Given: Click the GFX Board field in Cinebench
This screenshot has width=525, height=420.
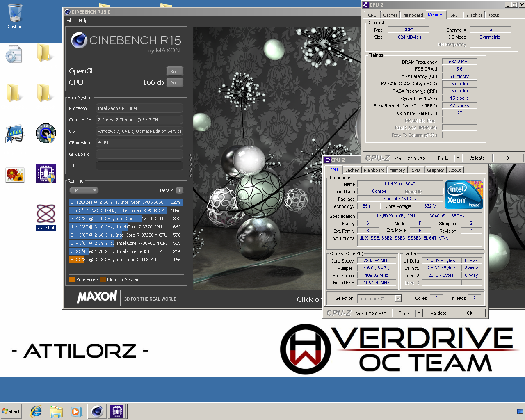Looking at the screenshot, I should tap(139, 154).
